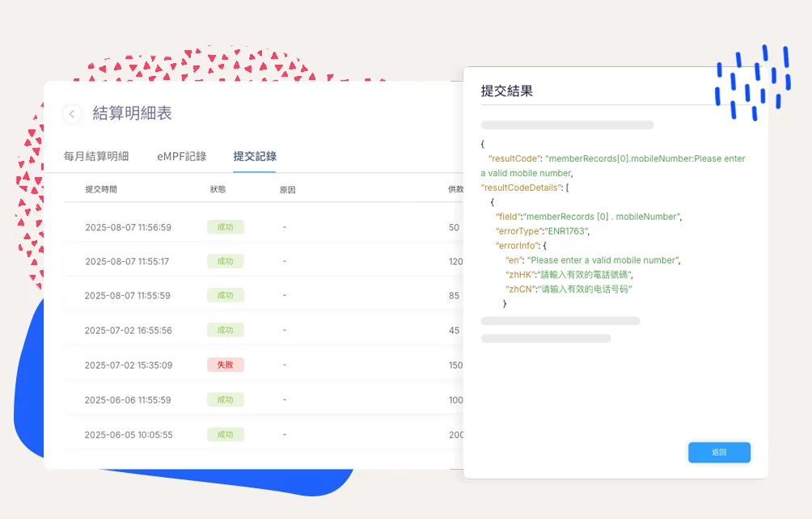Click 成功 badge in the 11:56:59 row
Screen dimensions: 812x519
tap(225, 227)
